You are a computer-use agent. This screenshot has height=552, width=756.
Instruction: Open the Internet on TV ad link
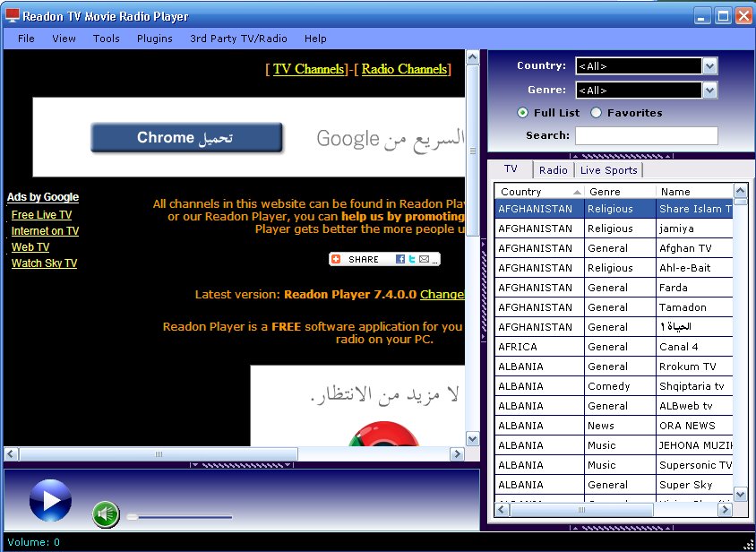tap(45, 231)
